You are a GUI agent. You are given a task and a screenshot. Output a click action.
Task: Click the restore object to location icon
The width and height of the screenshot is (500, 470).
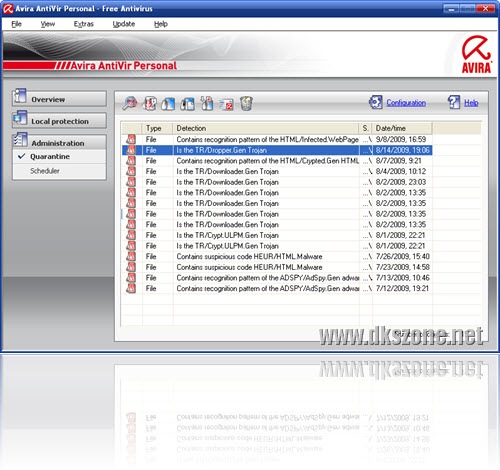point(188,104)
